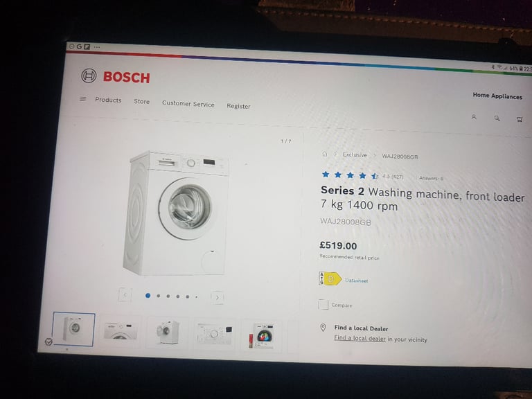The width and height of the screenshot is (532, 399).
Task: Click the home breadcrumb icon
Action: coord(324,154)
